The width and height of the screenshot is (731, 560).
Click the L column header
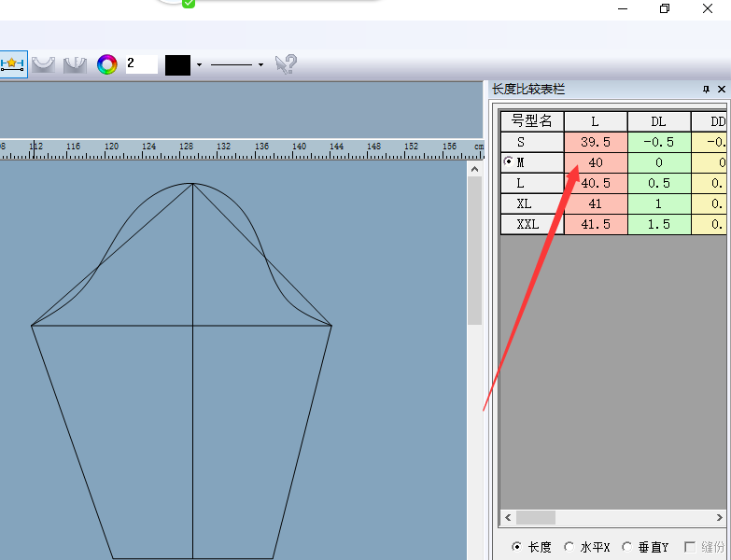tap(595, 121)
